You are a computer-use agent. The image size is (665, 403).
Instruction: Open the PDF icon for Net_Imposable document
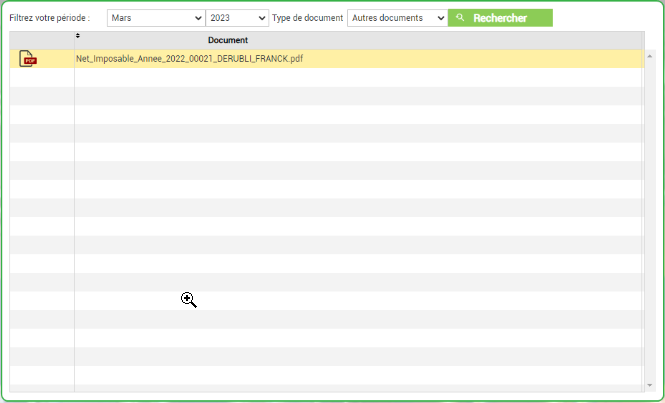28,59
